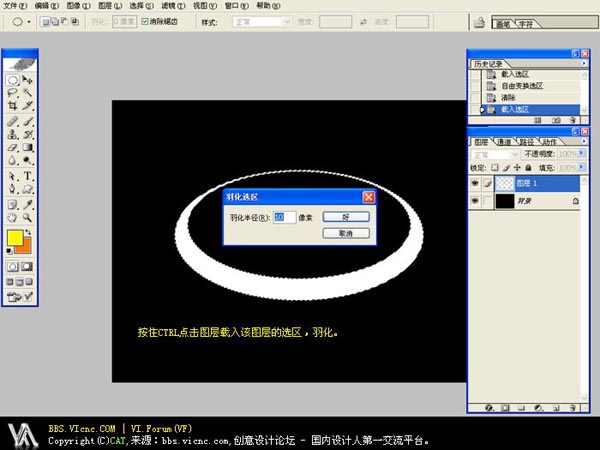Click the 取消 (Cancel) button in dialog
The height and width of the screenshot is (450, 600).
346,233
